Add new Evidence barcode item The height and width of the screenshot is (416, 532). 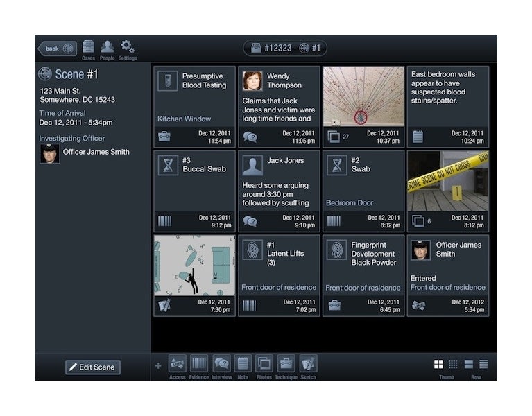(x=199, y=363)
